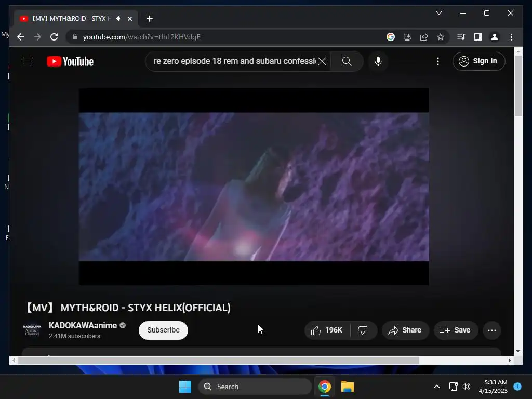Save the video to a playlist
This screenshot has width=532, height=399.
pyautogui.click(x=455, y=330)
